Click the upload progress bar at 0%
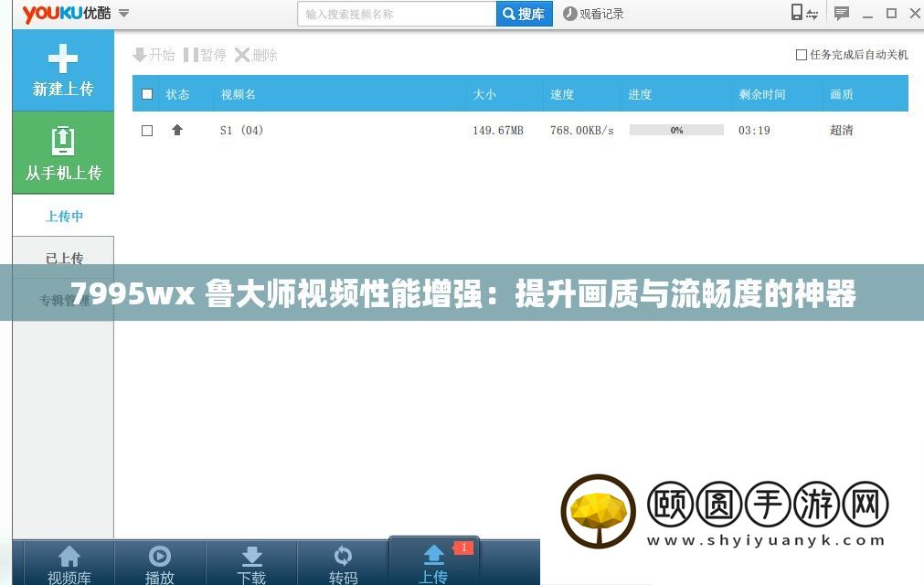 pyautogui.click(x=676, y=131)
